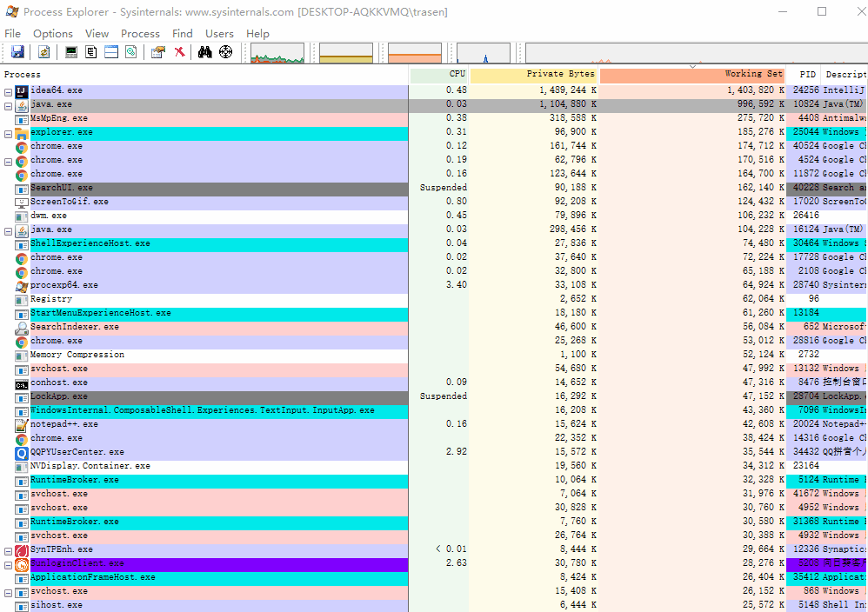
Task: Click the crosshair Find Window's Process icon
Action: point(226,52)
